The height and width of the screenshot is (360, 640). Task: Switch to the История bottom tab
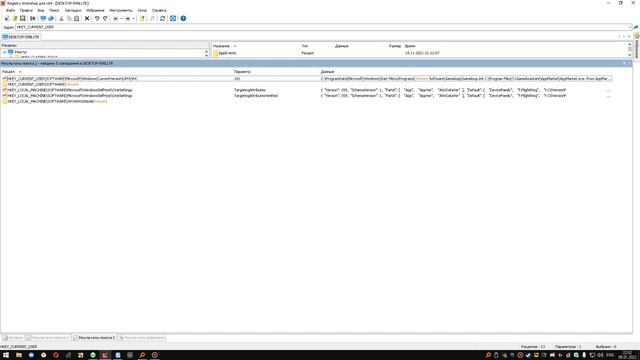click(13, 338)
